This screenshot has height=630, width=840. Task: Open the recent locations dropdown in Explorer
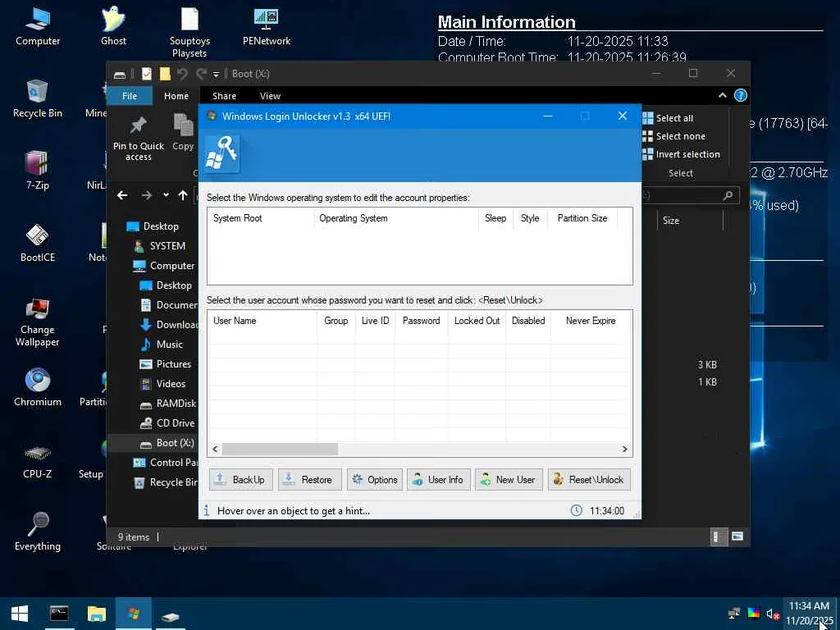(166, 195)
